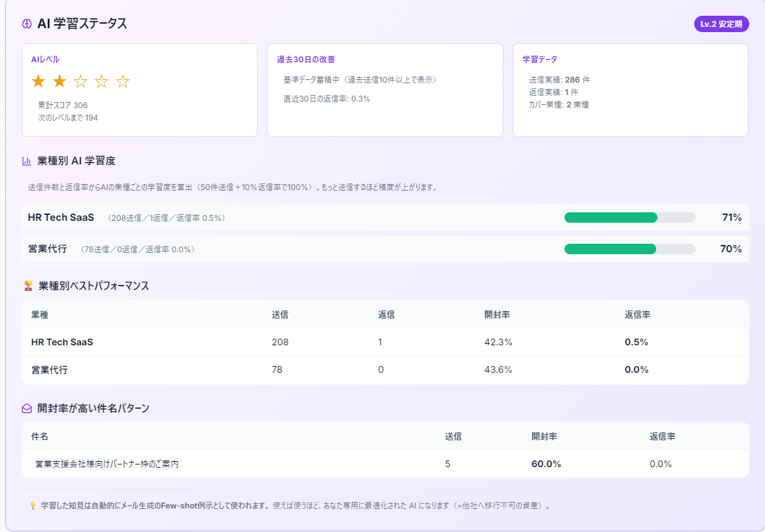Click 開封率 header in the ベストパフォーマンス table
The image size is (765, 532).
point(497,315)
